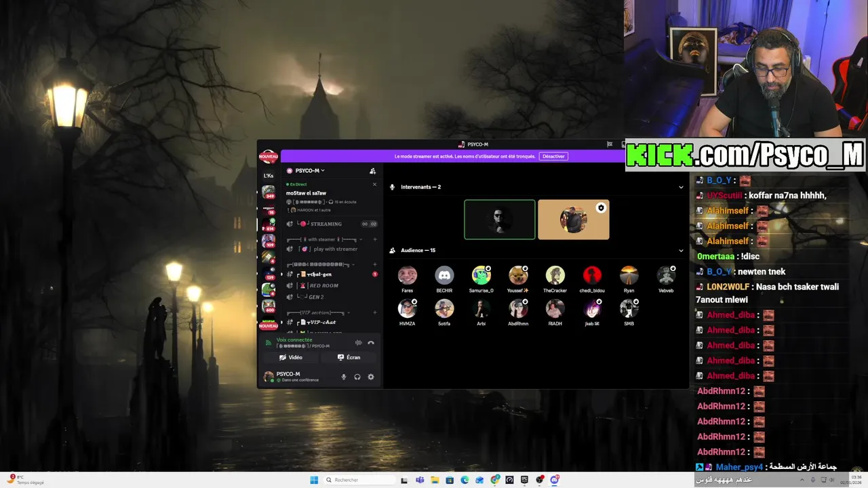Click the moderator badge on second speaker tile

click(x=601, y=208)
